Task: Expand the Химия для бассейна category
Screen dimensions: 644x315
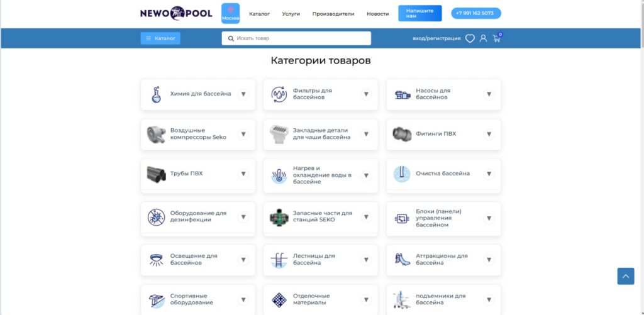Action: (243, 94)
